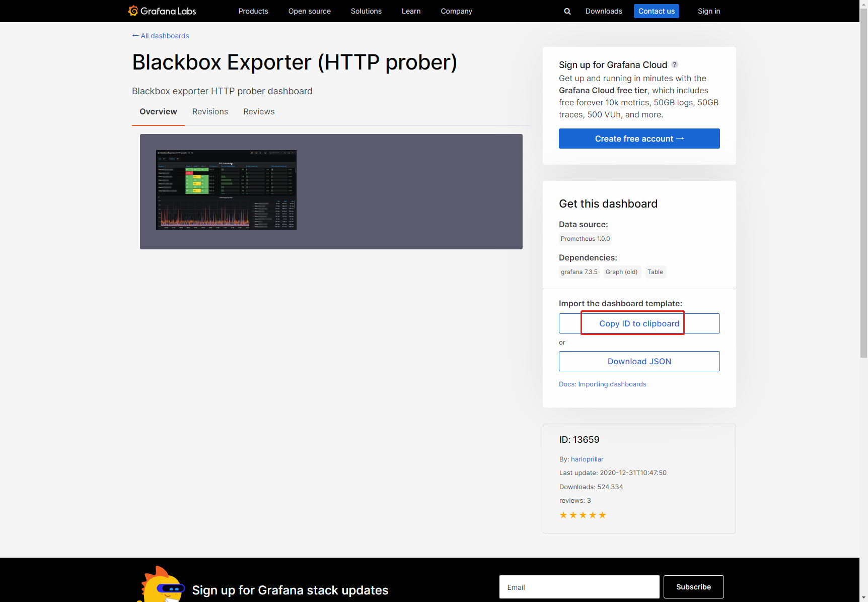Click the Subscribe button
The height and width of the screenshot is (602, 868).
(694, 587)
